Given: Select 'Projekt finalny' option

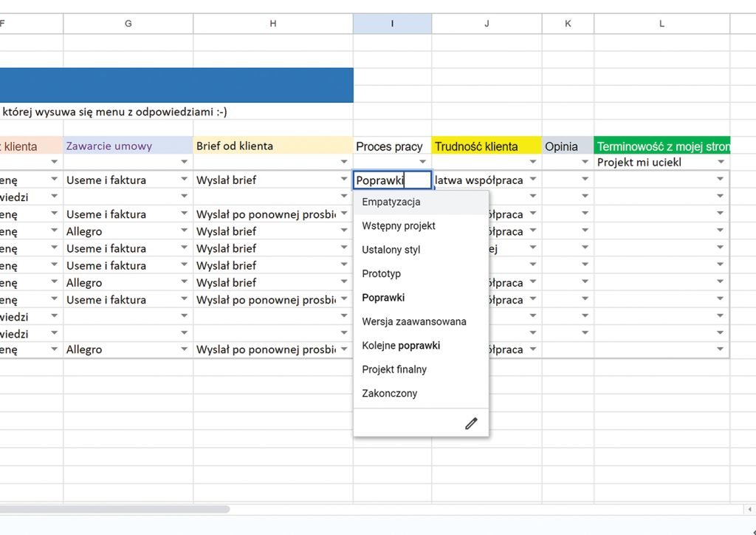Looking at the screenshot, I should 394,369.
